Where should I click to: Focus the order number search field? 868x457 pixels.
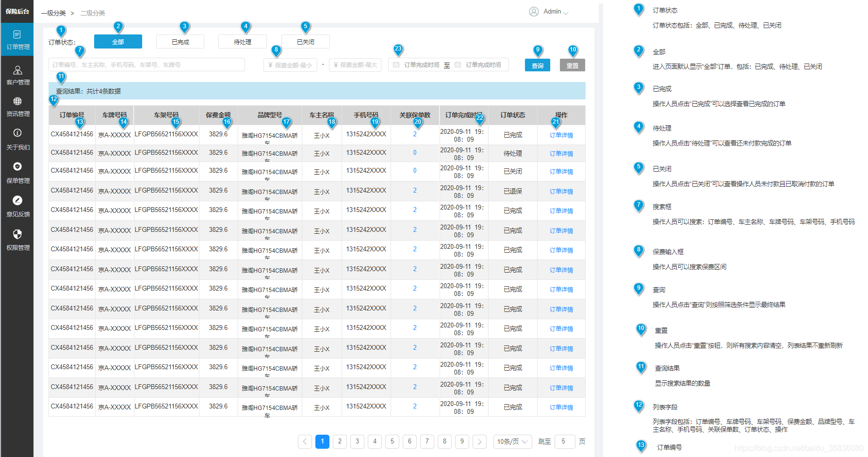pyautogui.click(x=147, y=65)
